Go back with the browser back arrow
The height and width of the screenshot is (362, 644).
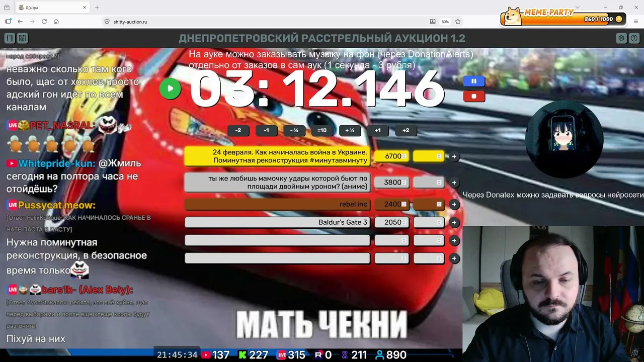(20, 22)
